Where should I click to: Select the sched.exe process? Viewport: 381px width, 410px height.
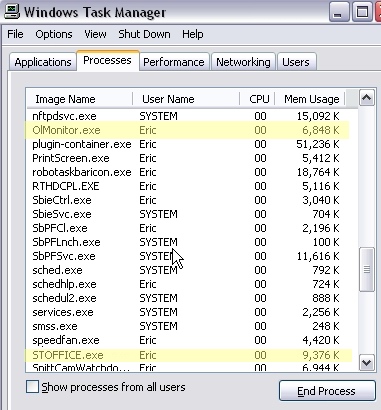187,270
